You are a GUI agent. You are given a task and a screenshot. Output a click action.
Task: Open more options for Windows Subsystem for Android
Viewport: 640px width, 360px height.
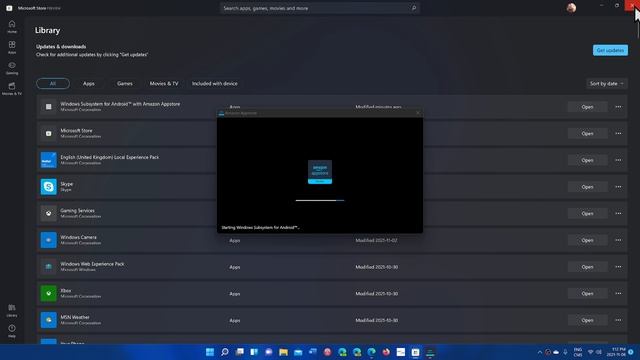(618, 107)
